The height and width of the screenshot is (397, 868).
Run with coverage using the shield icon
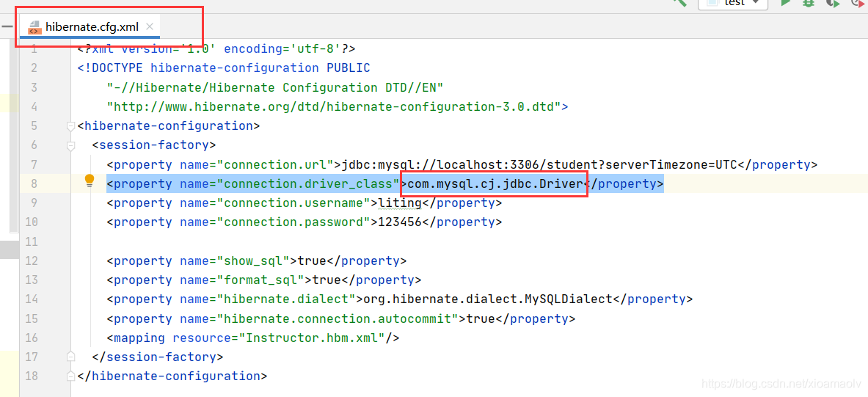(x=833, y=3)
